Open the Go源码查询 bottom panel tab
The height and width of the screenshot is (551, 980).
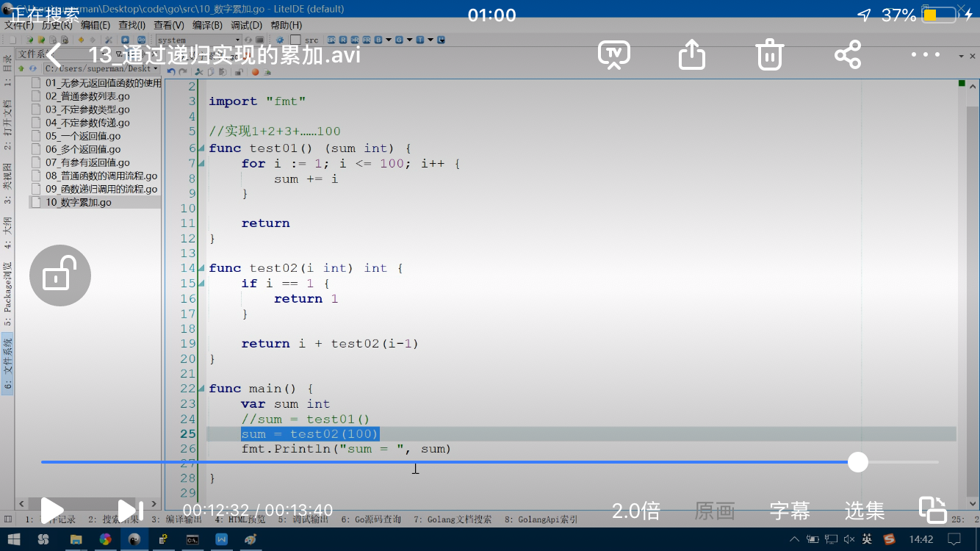[x=371, y=519]
